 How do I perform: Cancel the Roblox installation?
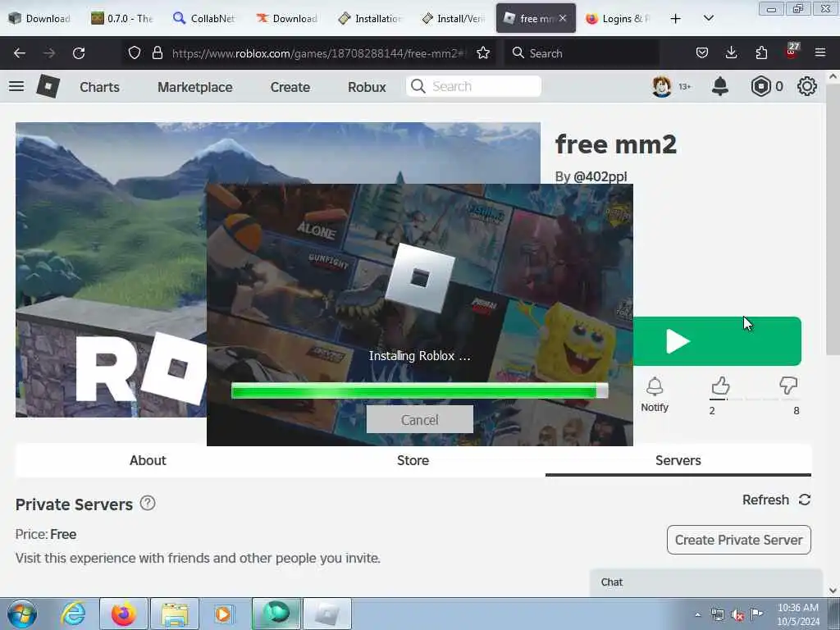coord(419,419)
